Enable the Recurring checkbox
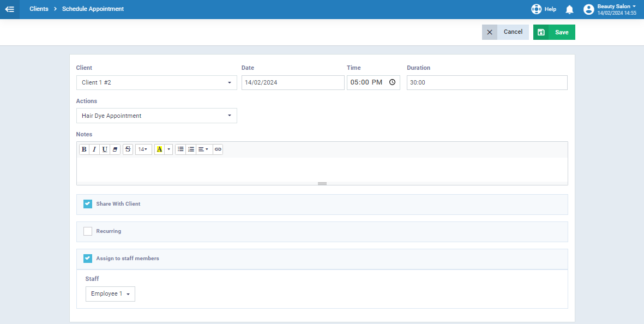Image resolution: width=644 pixels, height=324 pixels. point(87,231)
